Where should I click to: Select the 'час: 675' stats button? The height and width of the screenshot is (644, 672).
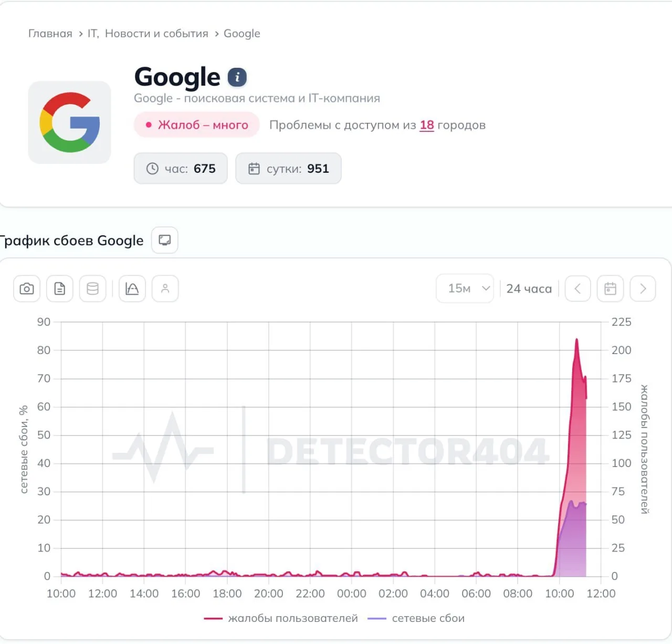tap(181, 169)
